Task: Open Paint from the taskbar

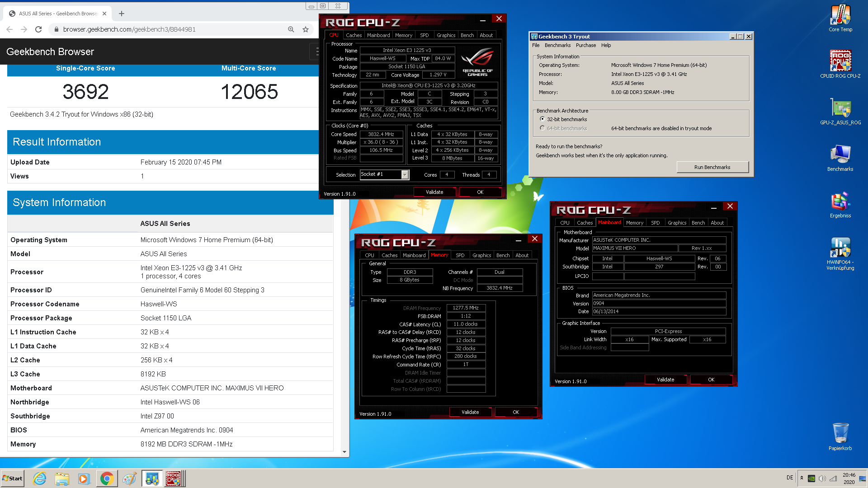Action: [x=129, y=479]
